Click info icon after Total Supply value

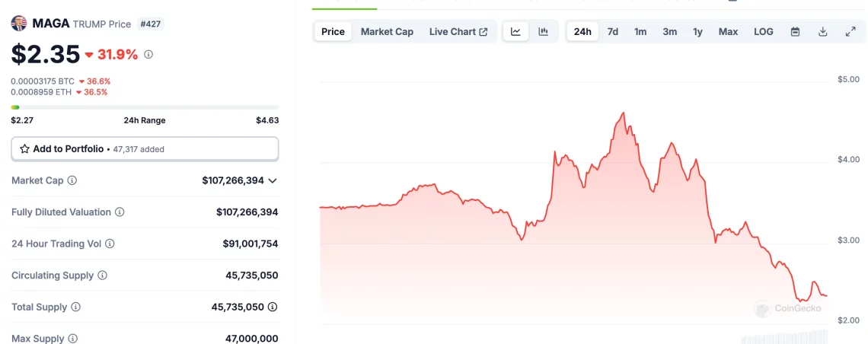[273, 307]
